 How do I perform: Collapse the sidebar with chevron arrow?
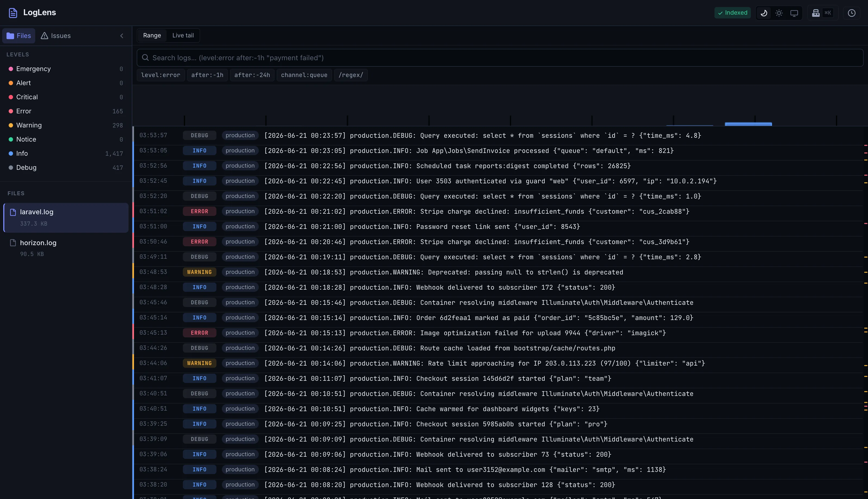[122, 36]
